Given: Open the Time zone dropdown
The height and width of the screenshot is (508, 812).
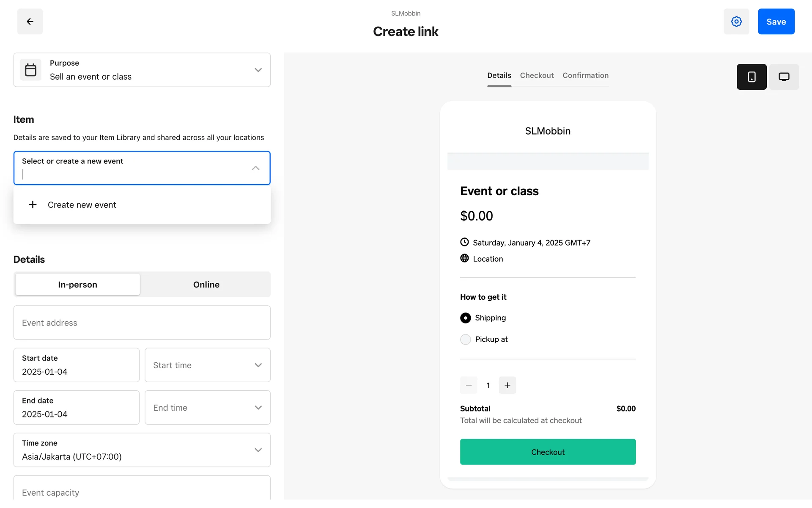Looking at the screenshot, I should coord(142,450).
